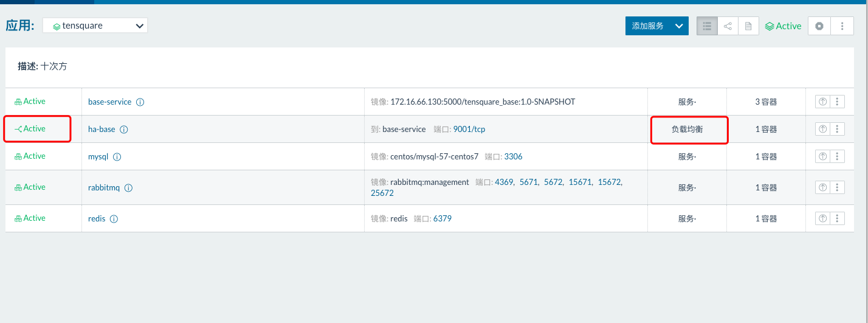Click port 15672 in rabbitmq row
The image size is (868, 323).
coord(610,182)
